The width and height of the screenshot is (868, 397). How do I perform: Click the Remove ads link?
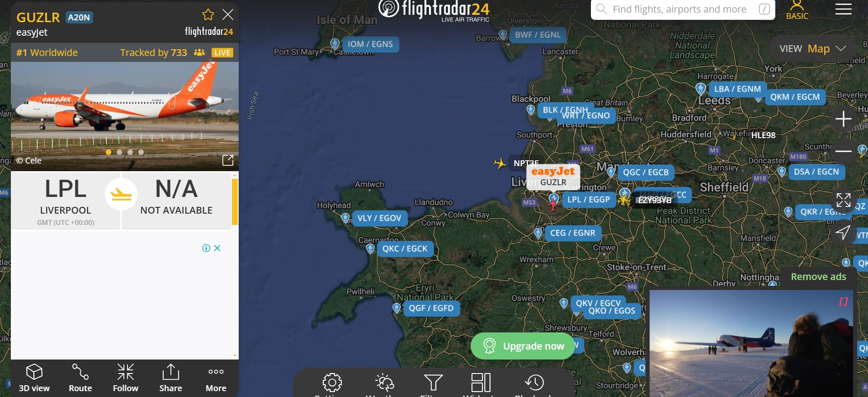point(818,277)
